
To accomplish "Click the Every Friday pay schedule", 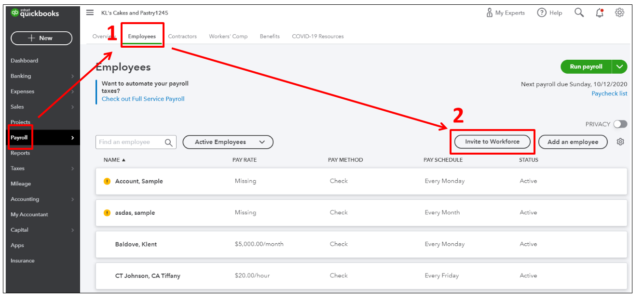I will (442, 276).
